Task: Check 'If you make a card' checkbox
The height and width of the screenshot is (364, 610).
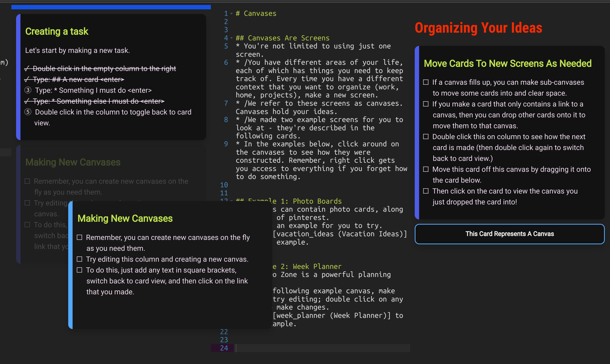Action: 426,104
